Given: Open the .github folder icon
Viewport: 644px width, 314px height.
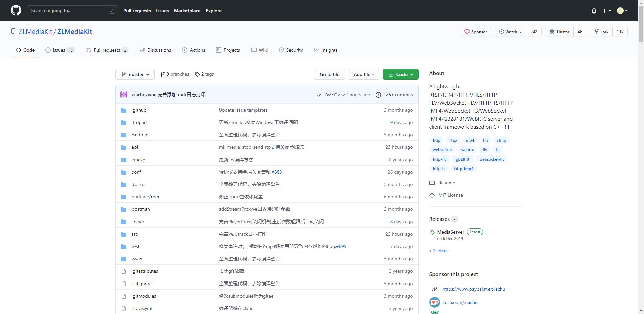Looking at the screenshot, I should pos(124,110).
